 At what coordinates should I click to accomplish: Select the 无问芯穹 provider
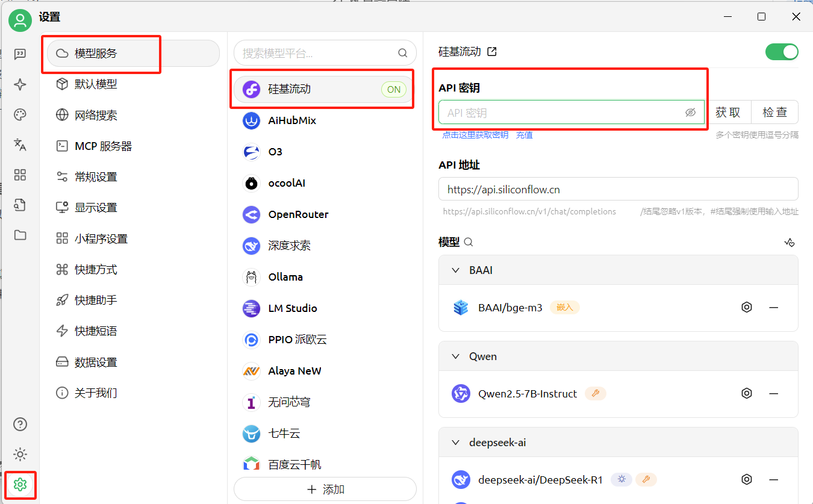(x=324, y=402)
